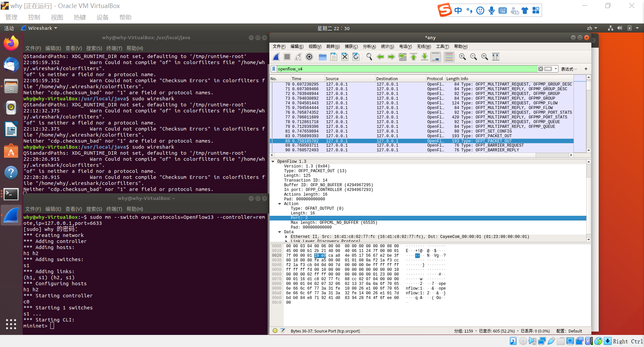Click the open capture file folder icon

pos(323,57)
